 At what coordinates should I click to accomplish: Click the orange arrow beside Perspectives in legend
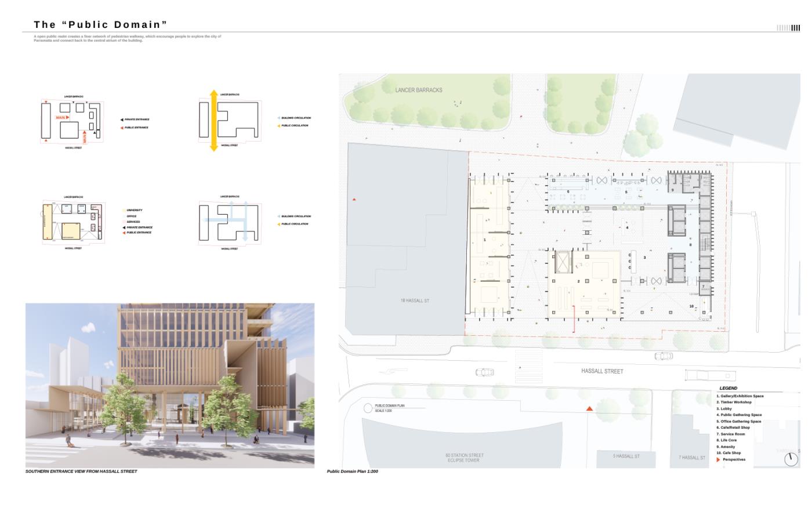(x=718, y=460)
